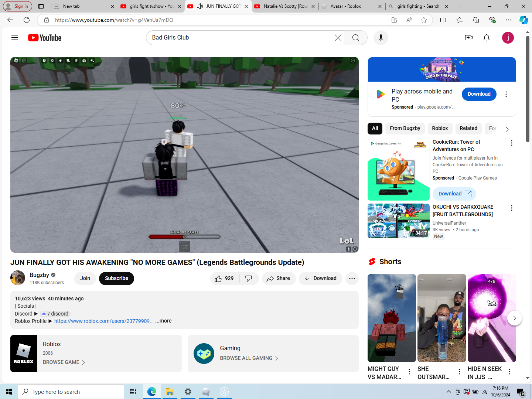This screenshot has height=399, width=532.
Task: Refresh the page
Action: click(27, 20)
